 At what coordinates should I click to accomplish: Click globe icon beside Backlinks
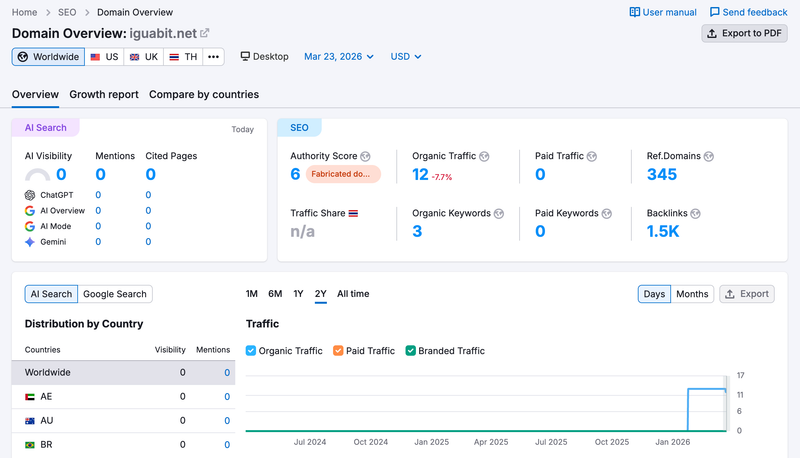click(695, 214)
